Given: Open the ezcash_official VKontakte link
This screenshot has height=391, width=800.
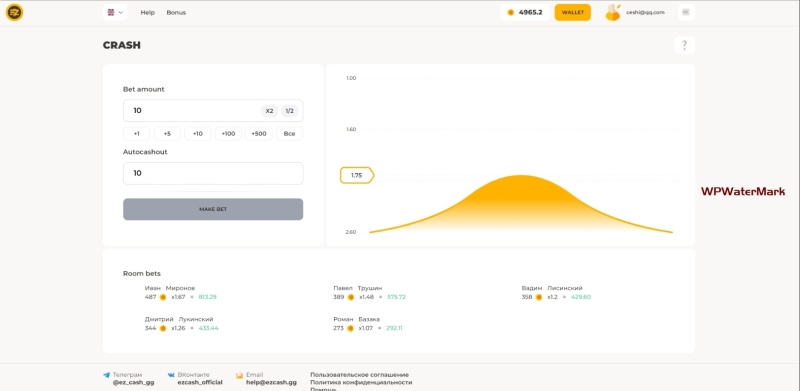Looking at the screenshot, I should [x=200, y=382].
